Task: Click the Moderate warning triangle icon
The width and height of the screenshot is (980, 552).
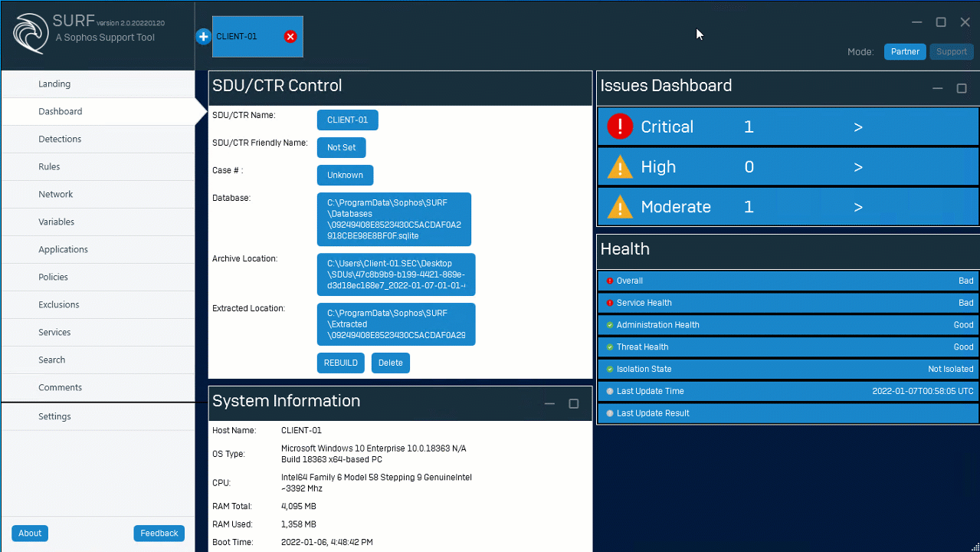Action: click(620, 207)
